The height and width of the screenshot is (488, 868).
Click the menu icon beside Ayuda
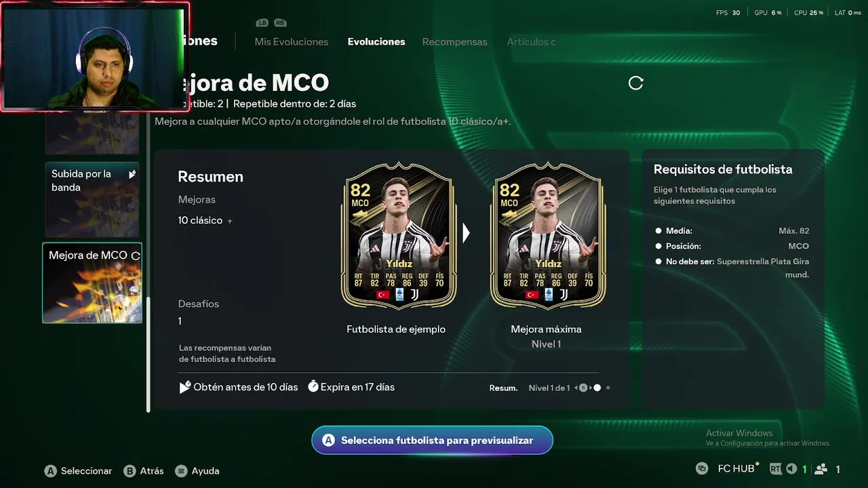181,471
